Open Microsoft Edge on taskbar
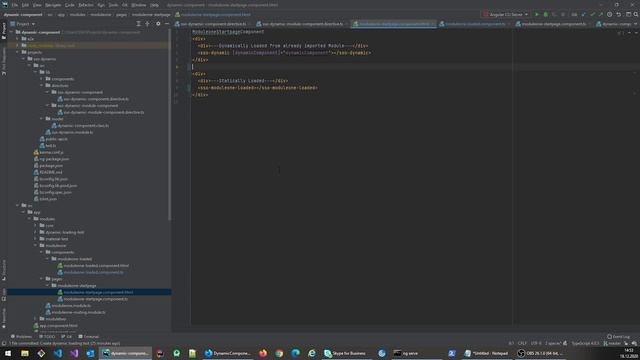This screenshot has height=360, width=640. [x=296, y=353]
